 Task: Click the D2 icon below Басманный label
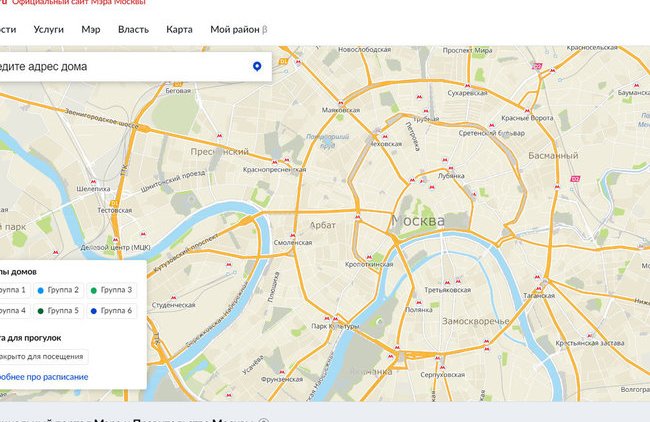575,179
